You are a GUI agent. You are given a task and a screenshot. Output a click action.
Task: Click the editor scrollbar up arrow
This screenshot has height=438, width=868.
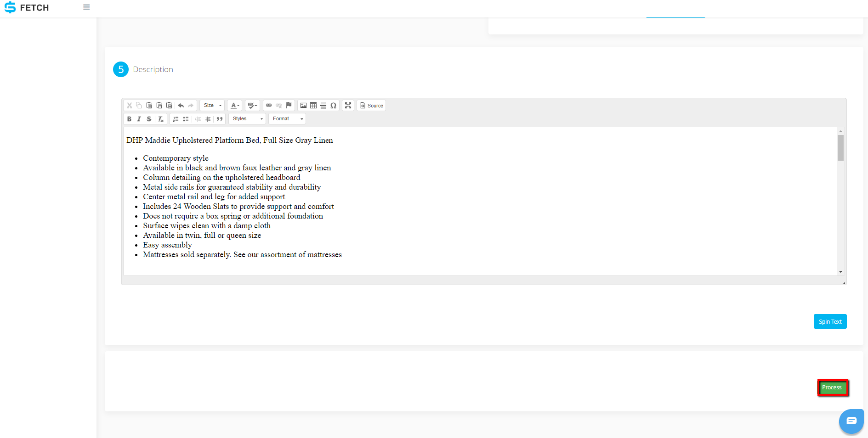(x=840, y=131)
